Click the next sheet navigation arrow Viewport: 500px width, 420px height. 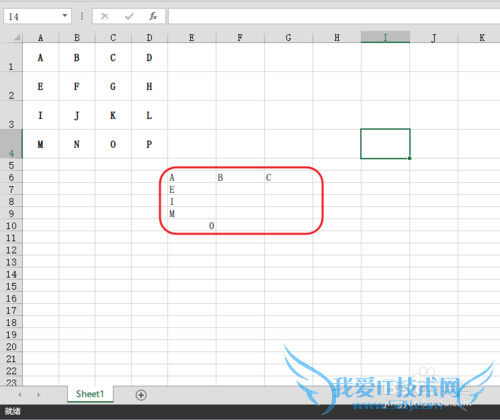[x=39, y=395]
